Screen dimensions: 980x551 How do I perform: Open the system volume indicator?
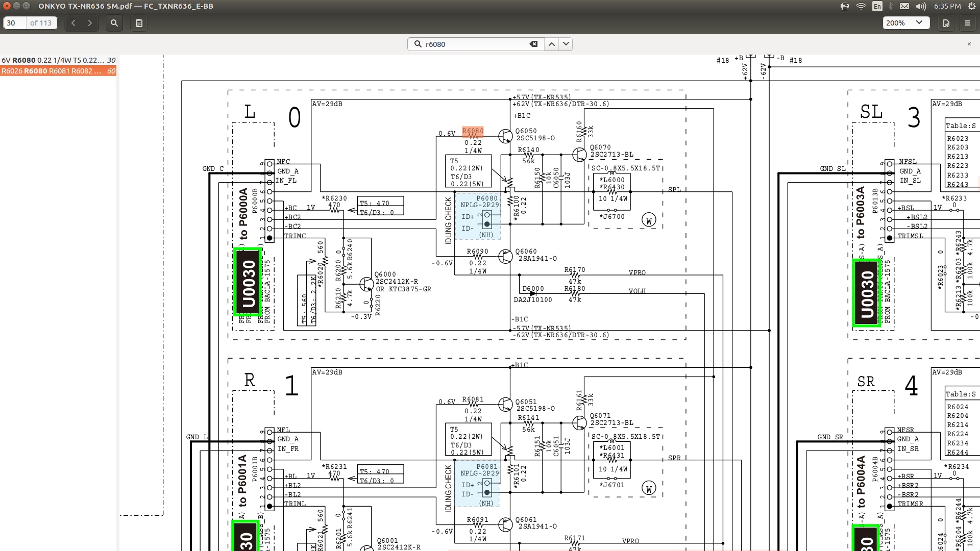point(921,6)
